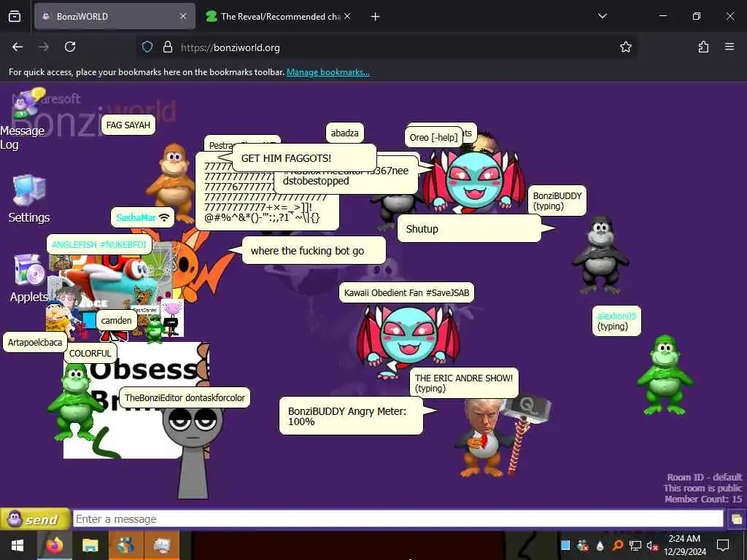747x560 pixels.
Task: Show site security lock info
Action: point(167,47)
